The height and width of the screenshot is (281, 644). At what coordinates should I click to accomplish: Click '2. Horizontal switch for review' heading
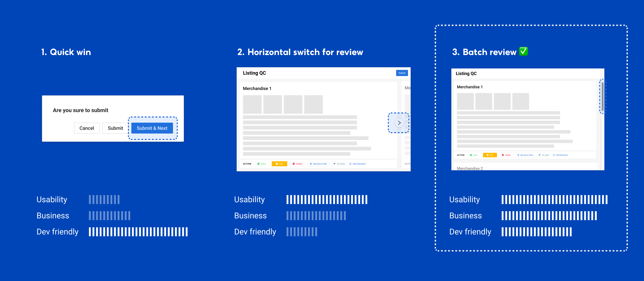300,52
